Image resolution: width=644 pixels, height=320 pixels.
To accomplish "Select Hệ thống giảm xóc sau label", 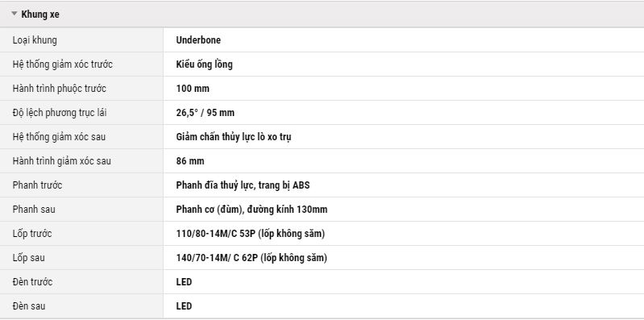I will (59, 137).
